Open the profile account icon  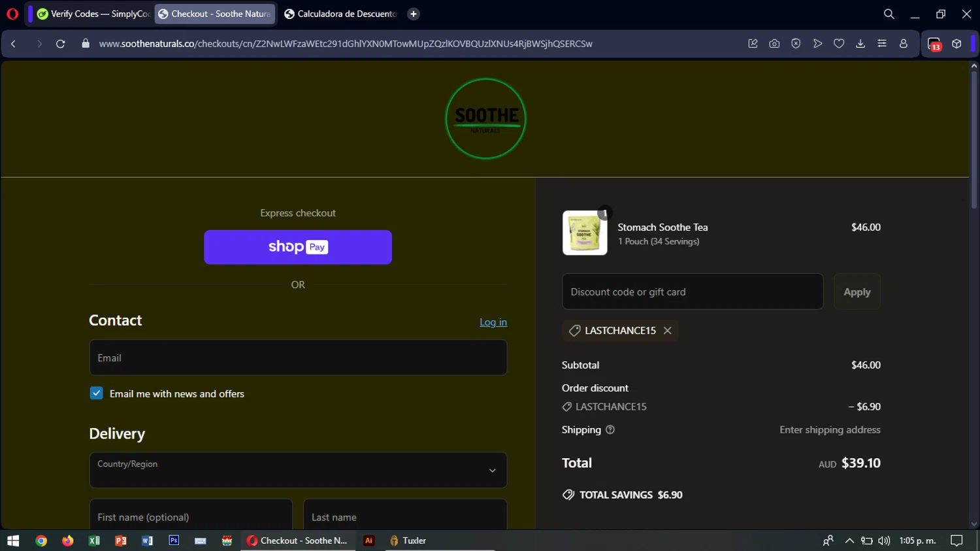tap(904, 44)
